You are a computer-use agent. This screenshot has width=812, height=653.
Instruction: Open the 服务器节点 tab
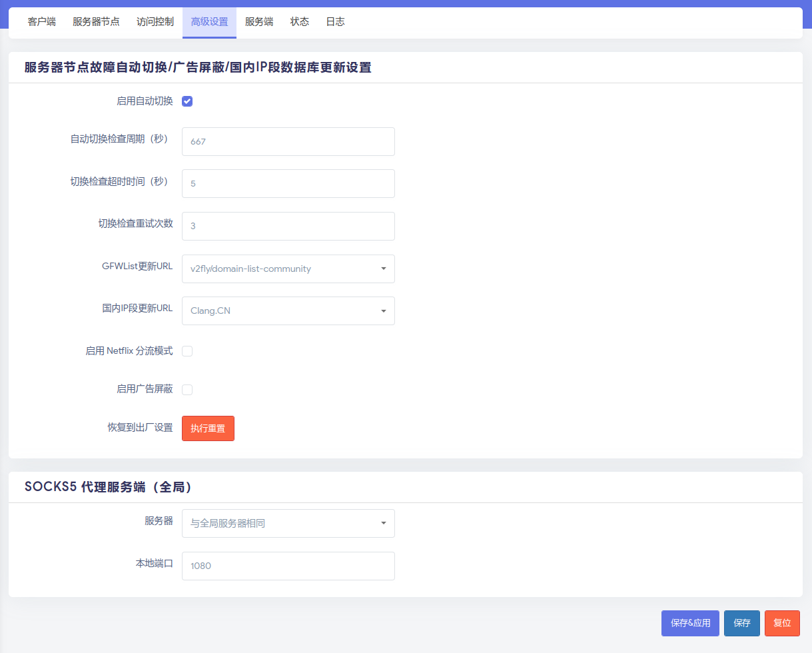click(96, 22)
